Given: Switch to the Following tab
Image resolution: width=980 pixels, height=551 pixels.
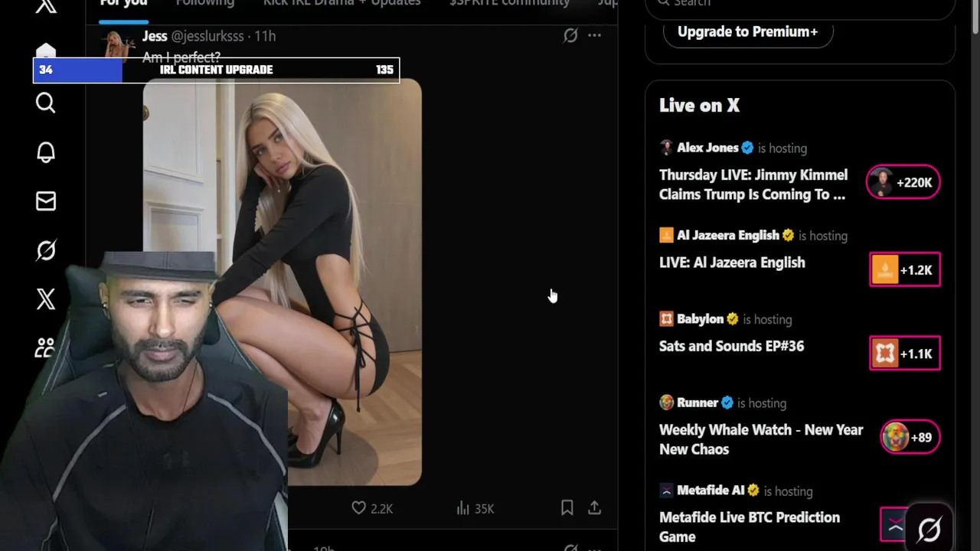Looking at the screenshot, I should pos(205,3).
